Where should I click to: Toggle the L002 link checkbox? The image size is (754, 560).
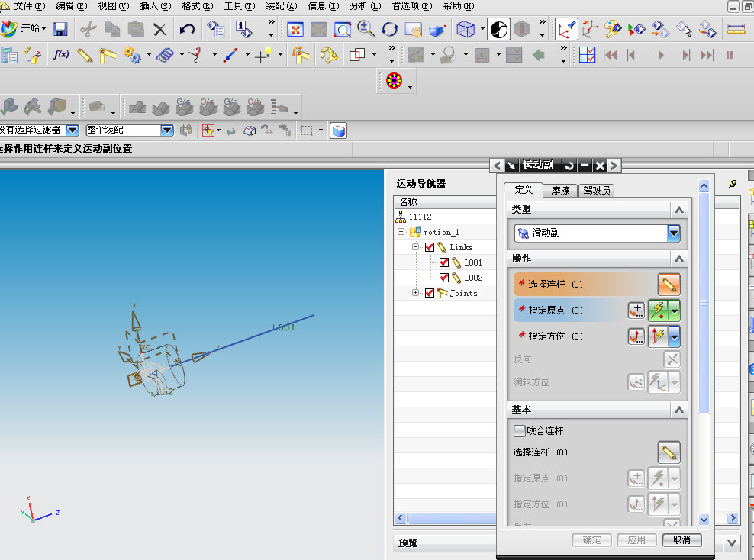coord(444,278)
